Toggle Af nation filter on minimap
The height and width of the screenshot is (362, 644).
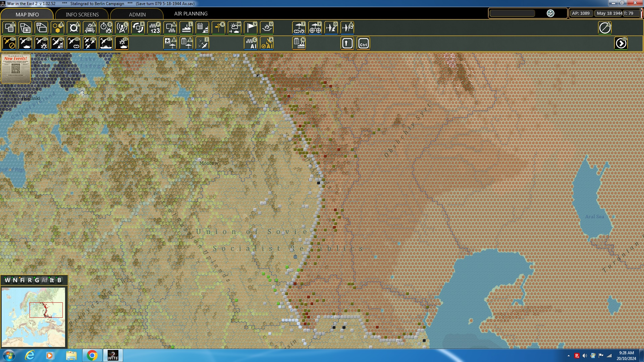[45, 280]
